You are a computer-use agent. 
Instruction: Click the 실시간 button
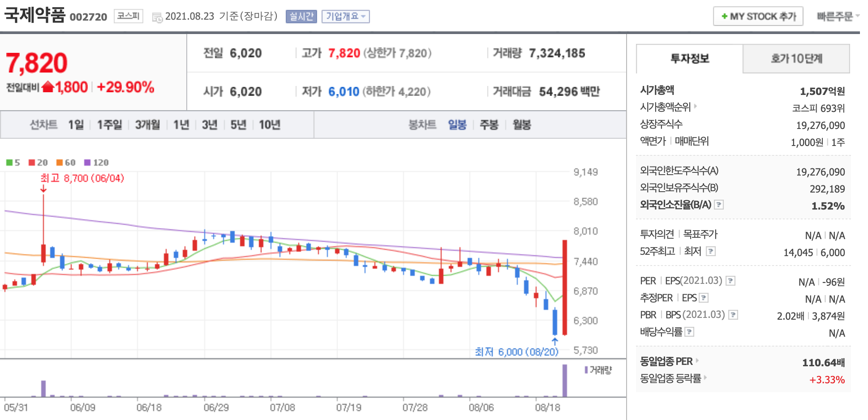tap(301, 17)
